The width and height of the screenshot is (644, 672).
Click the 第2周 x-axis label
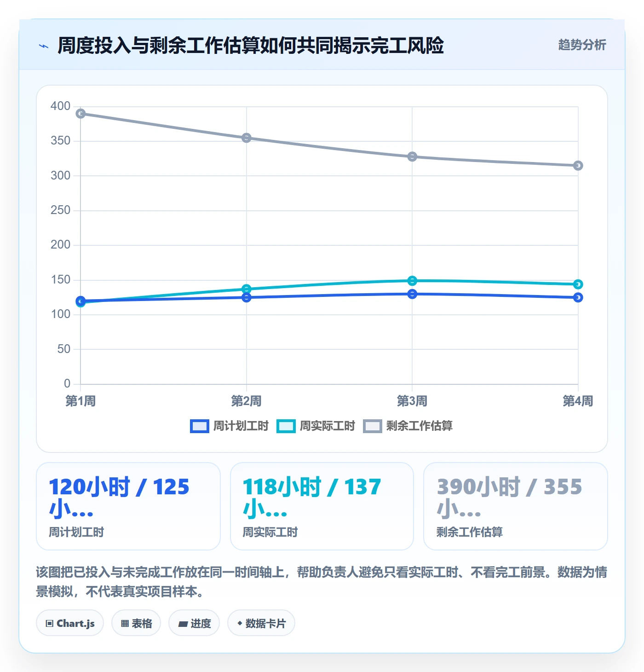[x=247, y=401]
